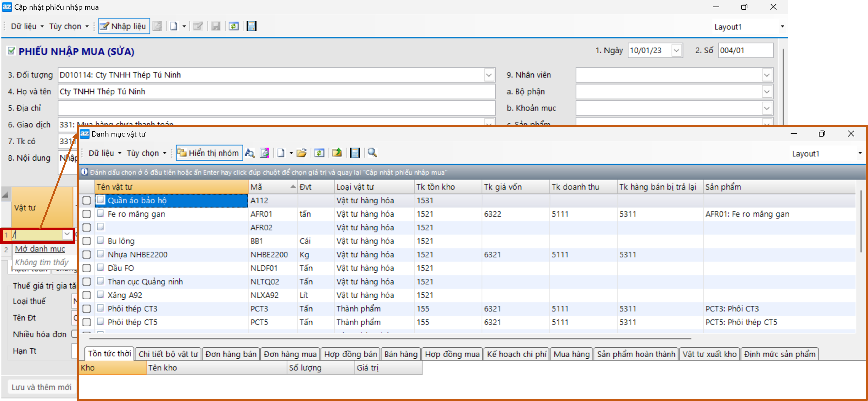Click the refresh icon in the phiếu nhập mua toolbar

point(233,26)
